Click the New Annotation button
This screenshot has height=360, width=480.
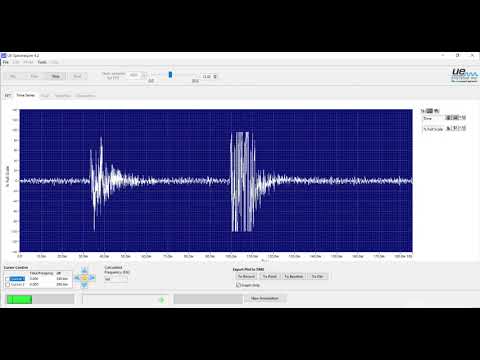point(265,298)
